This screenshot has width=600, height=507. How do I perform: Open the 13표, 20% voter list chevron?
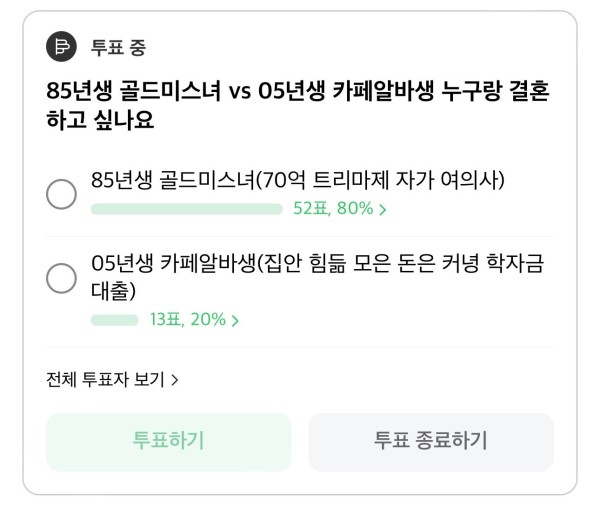coord(235,320)
